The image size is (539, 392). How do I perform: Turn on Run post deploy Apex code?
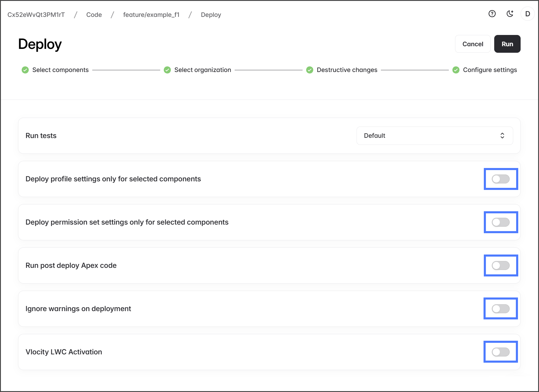pos(500,265)
